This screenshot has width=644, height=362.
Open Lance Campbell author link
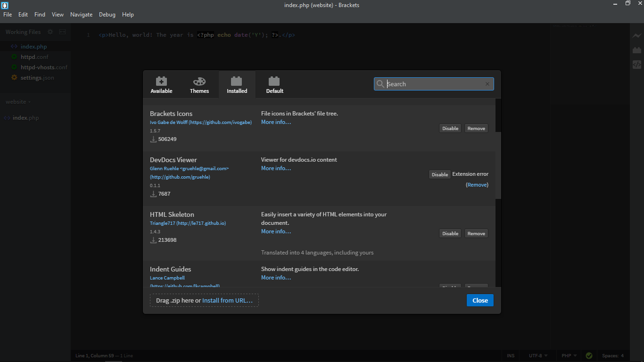pos(185,282)
